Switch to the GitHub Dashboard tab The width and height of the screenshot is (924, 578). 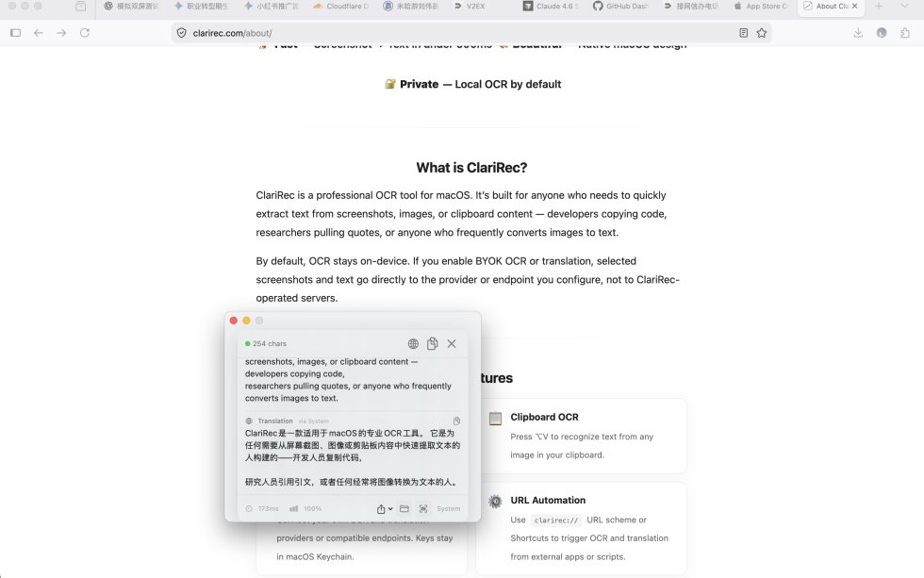[620, 6]
